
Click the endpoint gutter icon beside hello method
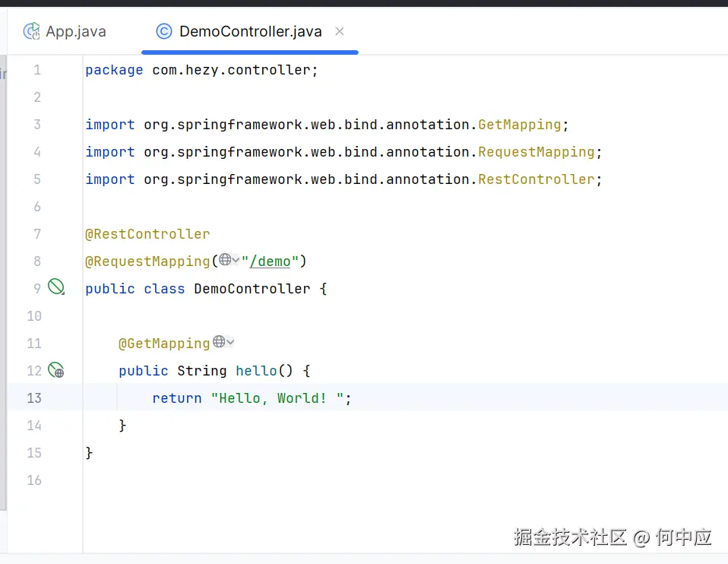56,370
